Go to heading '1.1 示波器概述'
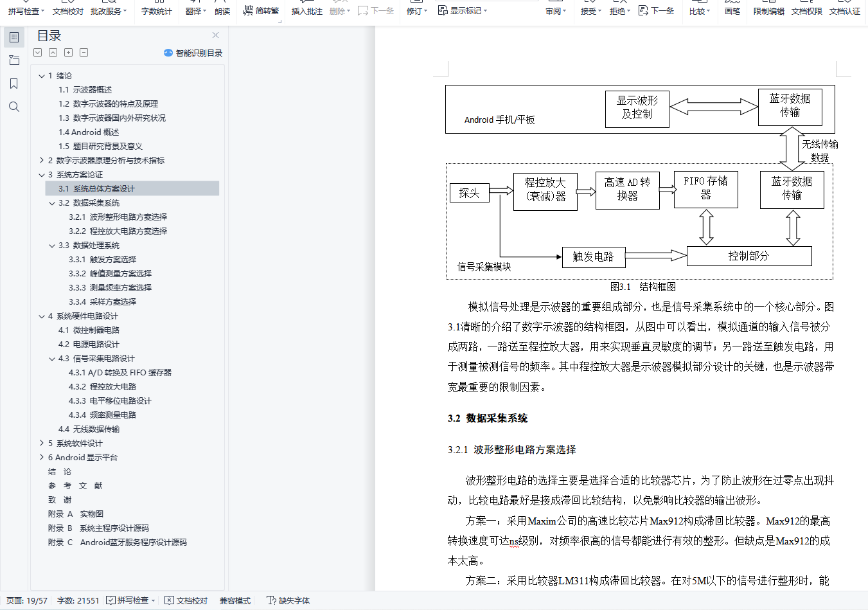The width and height of the screenshot is (868, 610). 85,90
